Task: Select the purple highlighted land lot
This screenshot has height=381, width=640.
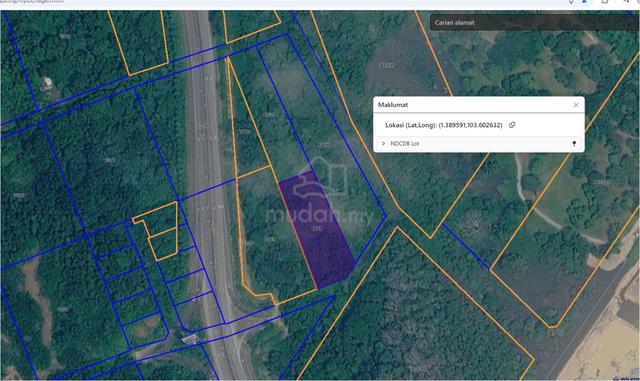Action: (317, 229)
